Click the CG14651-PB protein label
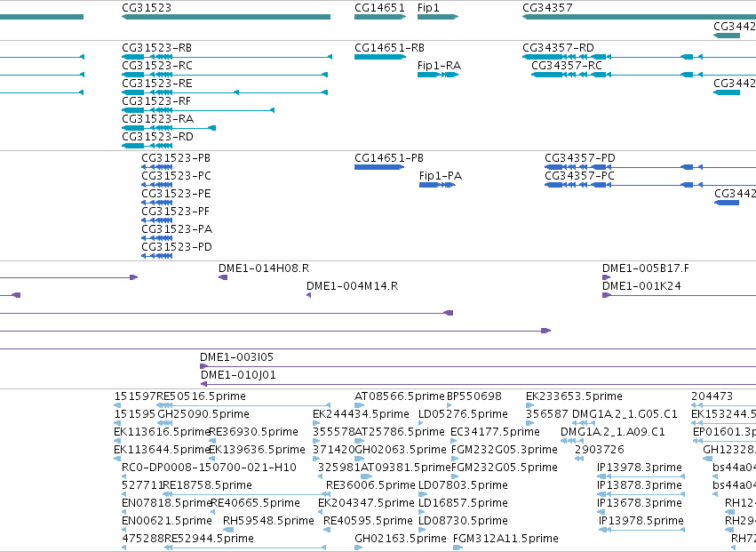This screenshot has height=552, width=756. [389, 158]
